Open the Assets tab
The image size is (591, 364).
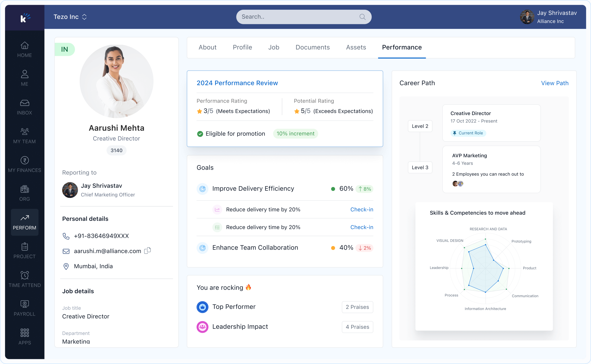(356, 47)
